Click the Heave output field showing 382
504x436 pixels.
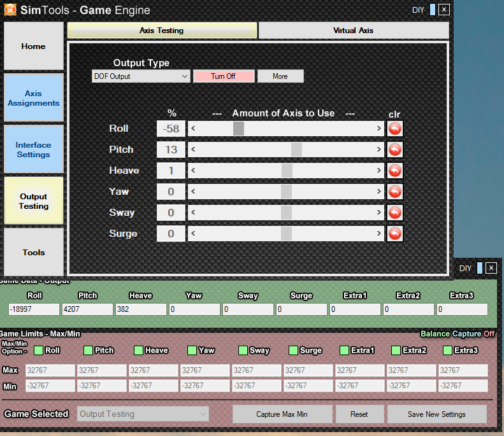coord(141,309)
